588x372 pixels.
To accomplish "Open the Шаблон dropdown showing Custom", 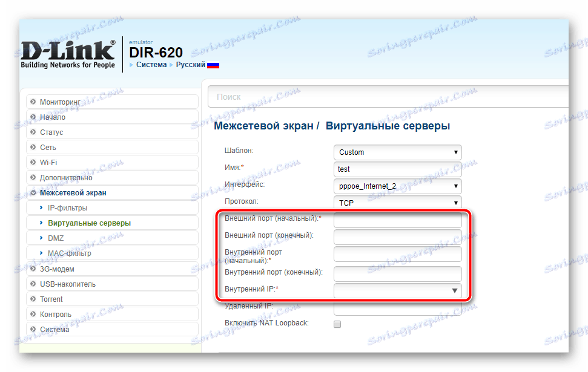I will [397, 152].
